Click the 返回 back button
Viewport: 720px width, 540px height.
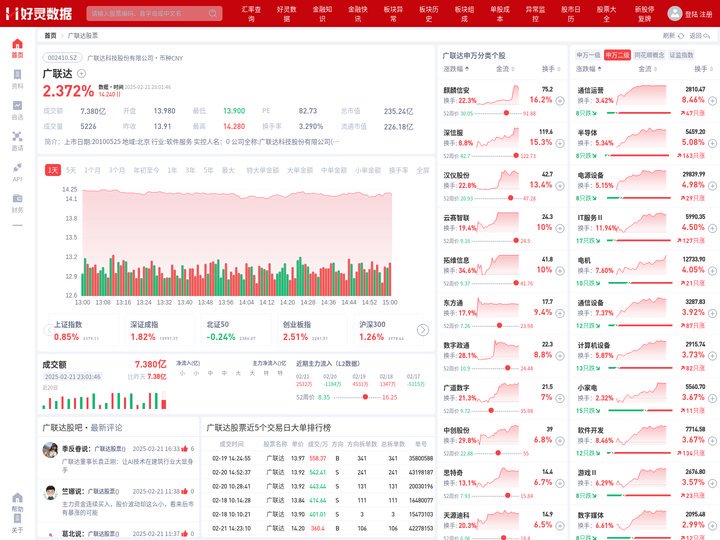tap(700, 35)
